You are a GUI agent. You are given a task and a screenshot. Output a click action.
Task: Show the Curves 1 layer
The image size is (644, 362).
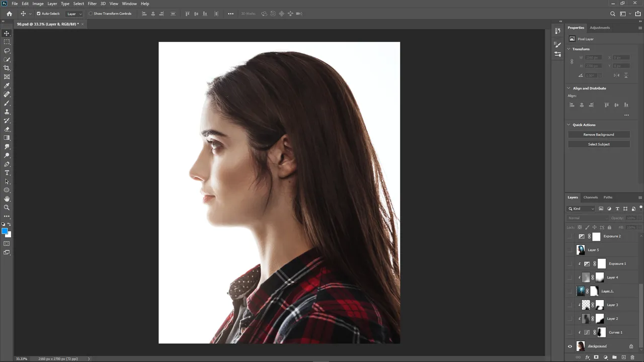click(570, 332)
